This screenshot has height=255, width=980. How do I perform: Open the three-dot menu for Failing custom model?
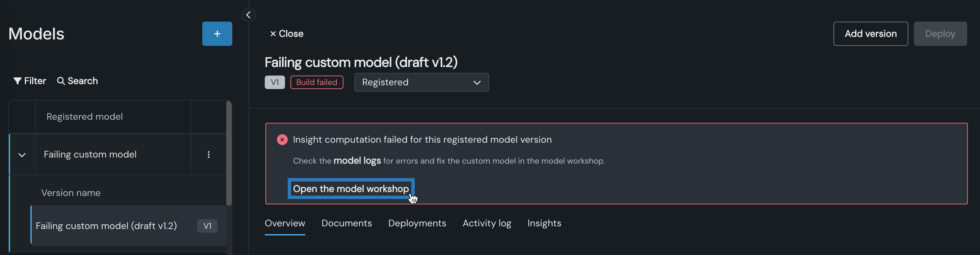point(208,154)
